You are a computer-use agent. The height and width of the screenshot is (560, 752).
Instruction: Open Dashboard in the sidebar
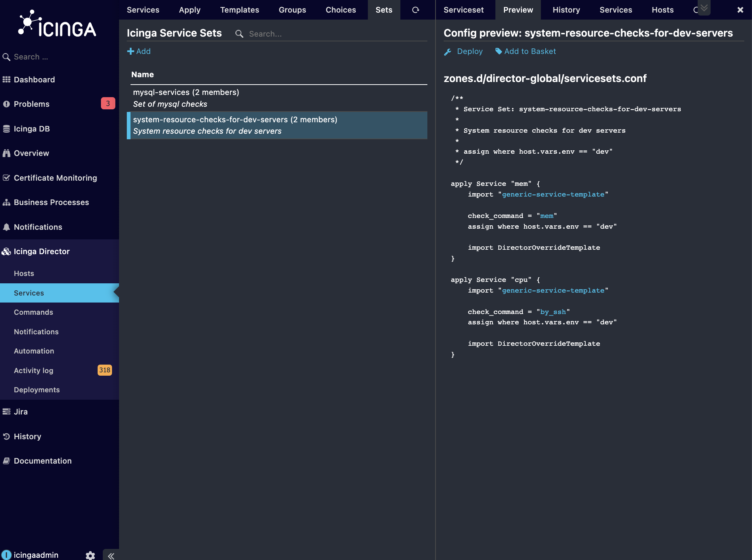(60, 79)
